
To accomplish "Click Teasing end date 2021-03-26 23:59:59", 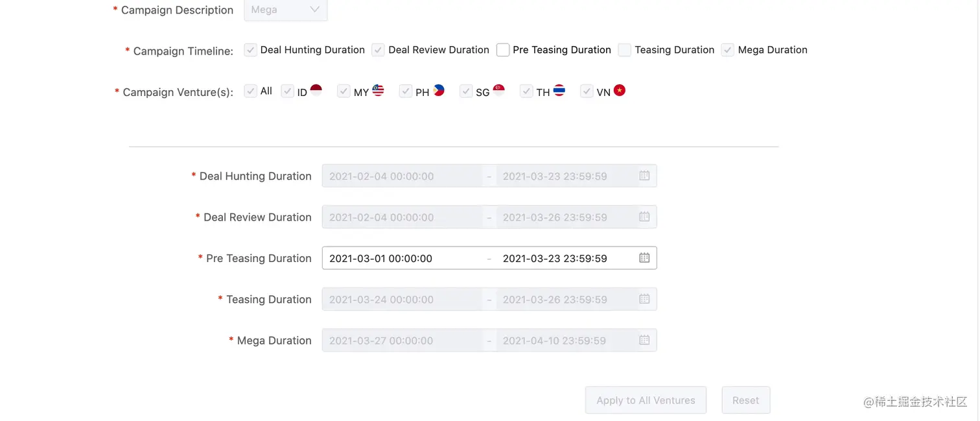I will (x=555, y=300).
